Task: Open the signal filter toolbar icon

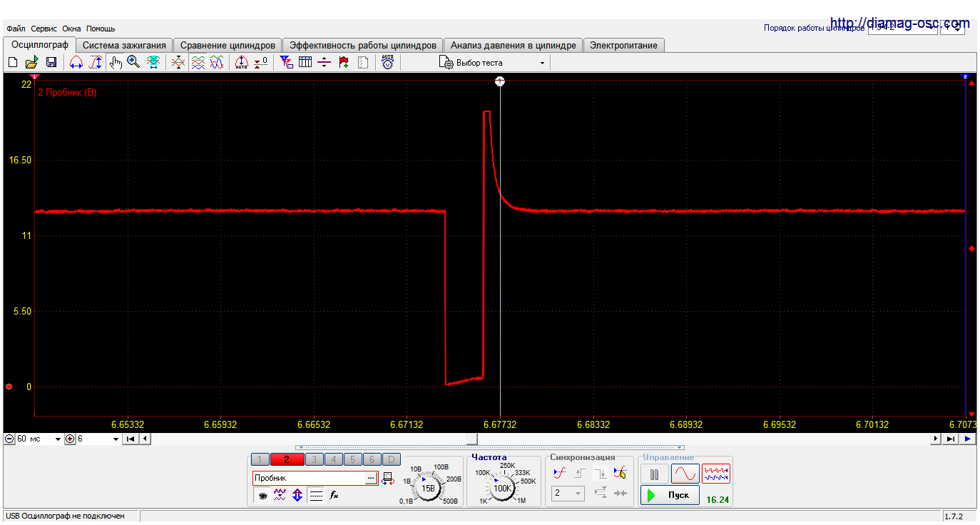Action: 286,63
